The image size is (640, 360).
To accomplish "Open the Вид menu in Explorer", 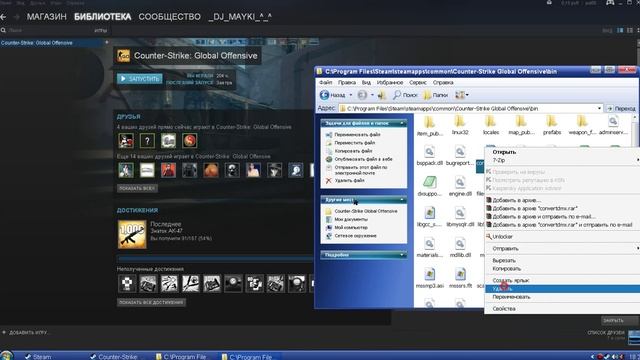I will point(367,82).
